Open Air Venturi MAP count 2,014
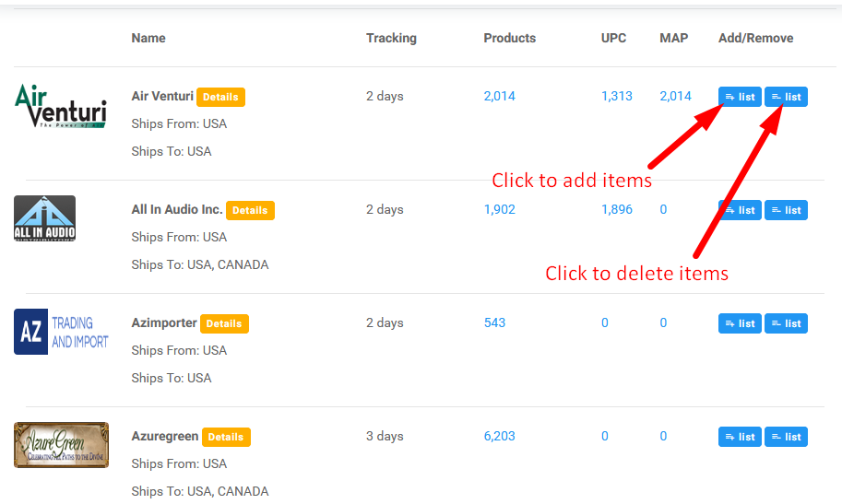842x504 pixels. tap(675, 96)
